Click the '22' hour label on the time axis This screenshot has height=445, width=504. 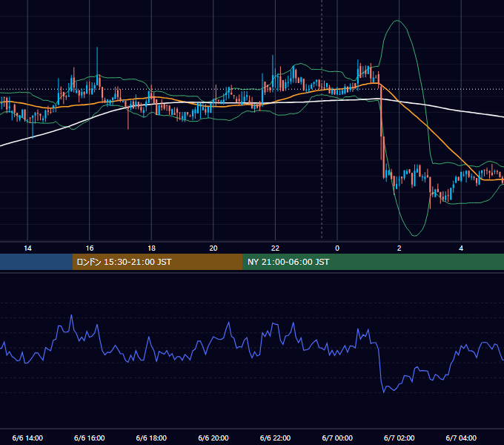click(275, 248)
